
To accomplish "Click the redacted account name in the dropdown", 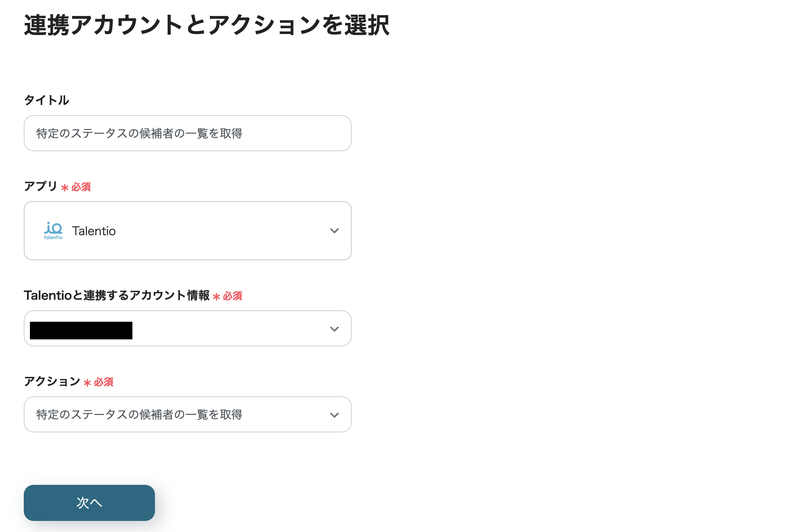I will [80, 330].
